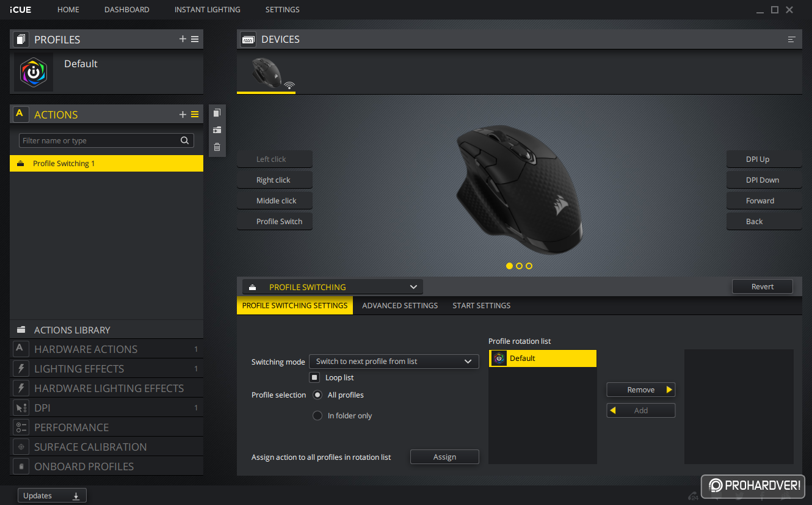The height and width of the screenshot is (505, 812).
Task: Click the search magnifier icon in filter box
Action: pyautogui.click(x=185, y=140)
